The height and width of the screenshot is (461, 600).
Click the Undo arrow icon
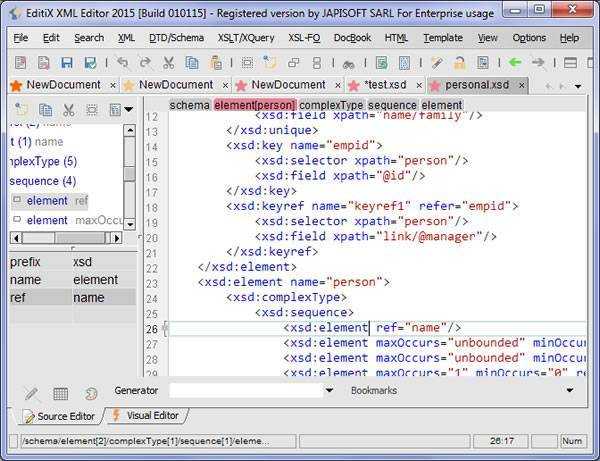coord(122,62)
